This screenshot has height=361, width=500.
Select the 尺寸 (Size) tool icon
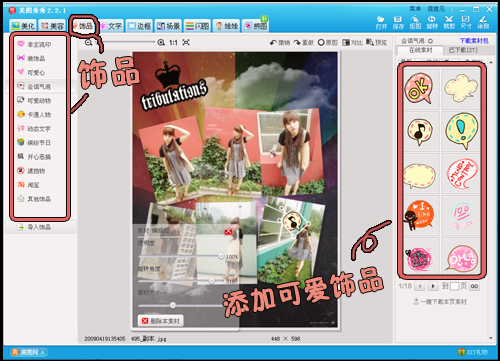tap(466, 22)
